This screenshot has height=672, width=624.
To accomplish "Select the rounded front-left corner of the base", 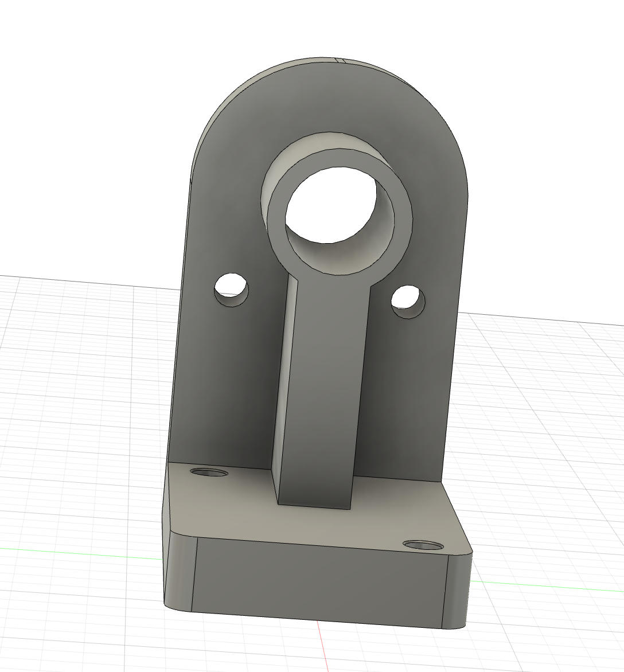I will [180, 572].
